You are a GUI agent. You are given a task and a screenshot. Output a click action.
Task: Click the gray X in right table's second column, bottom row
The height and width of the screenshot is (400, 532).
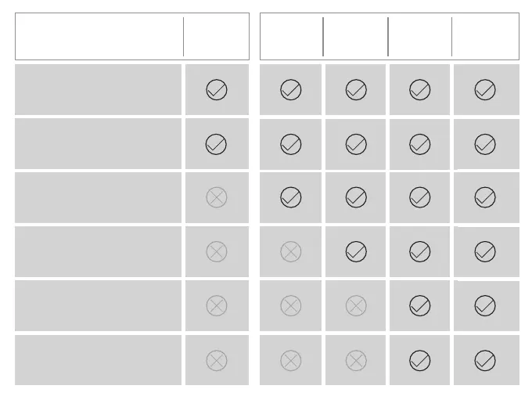click(356, 360)
